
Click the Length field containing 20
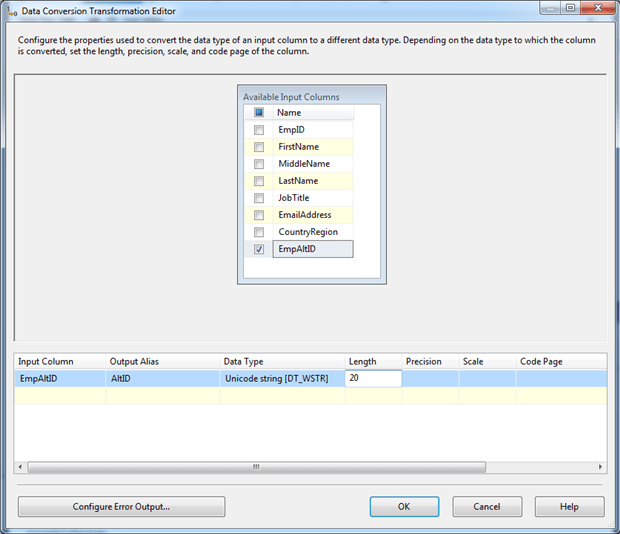pyautogui.click(x=373, y=379)
